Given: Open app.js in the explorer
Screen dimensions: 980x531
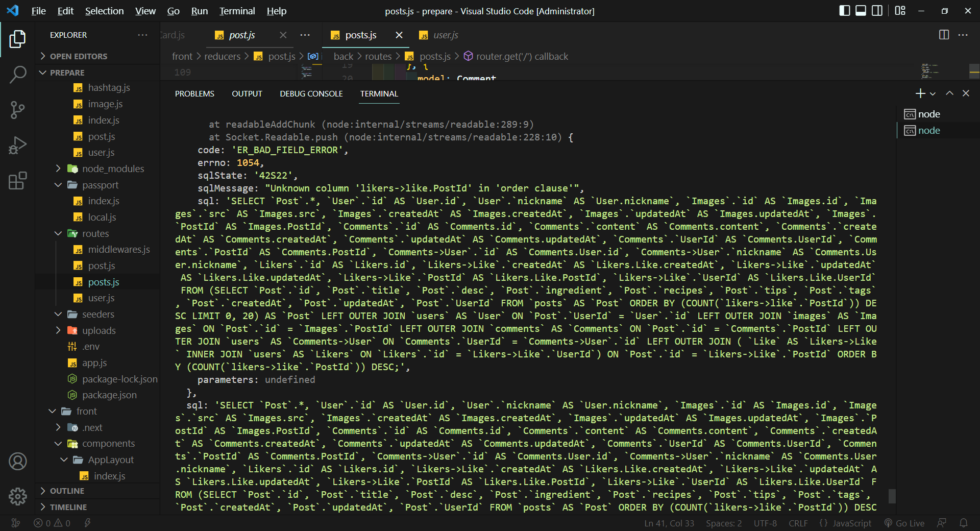Looking at the screenshot, I should [x=94, y=363].
